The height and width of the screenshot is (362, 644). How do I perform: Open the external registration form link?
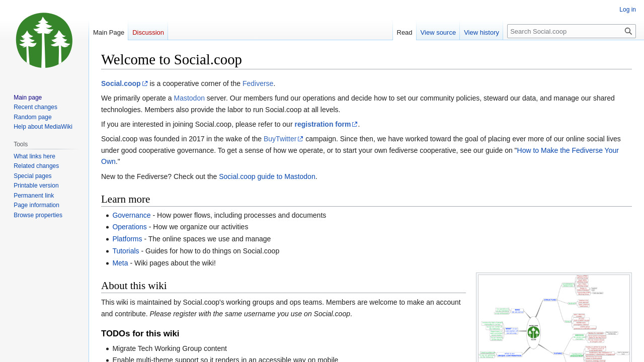tap(323, 124)
